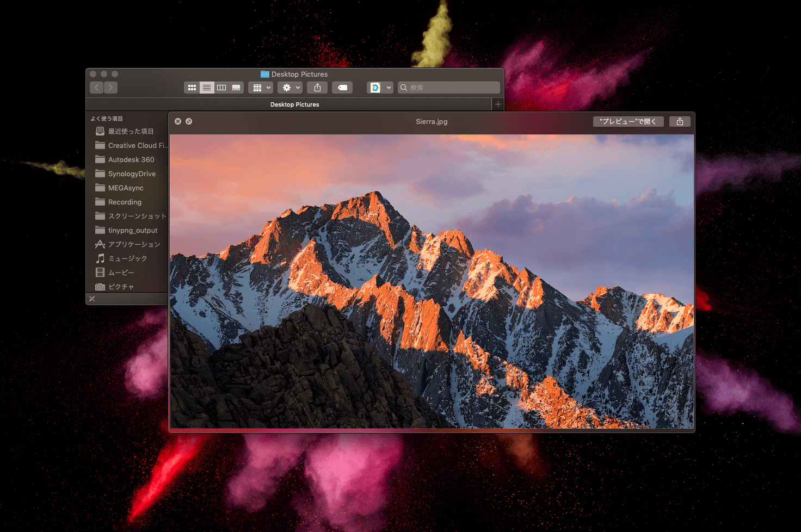This screenshot has height=532, width=801.
Task: Click the Quick Look share icon
Action: click(680, 121)
